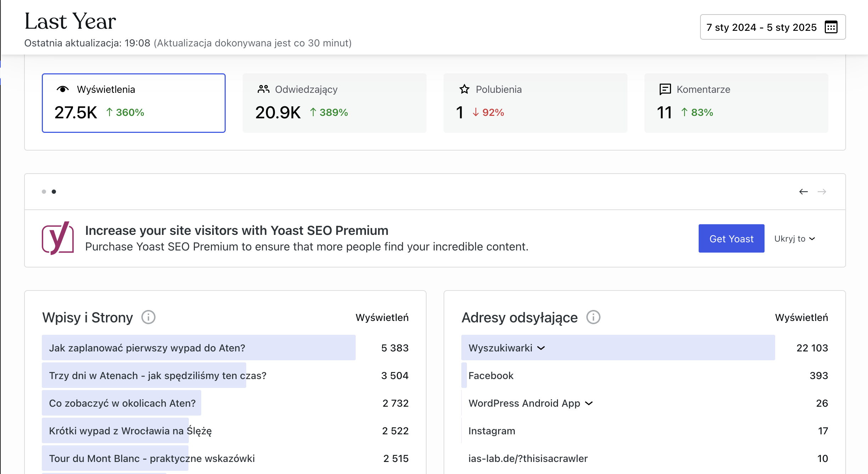The image size is (868, 474).
Task: Click the 83% comments increase indicator
Action: (697, 112)
